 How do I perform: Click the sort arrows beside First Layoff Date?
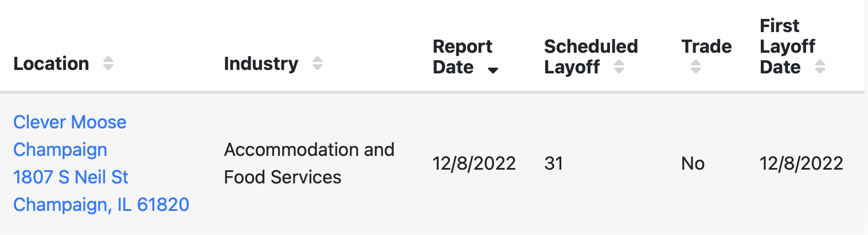pyautogui.click(x=820, y=67)
